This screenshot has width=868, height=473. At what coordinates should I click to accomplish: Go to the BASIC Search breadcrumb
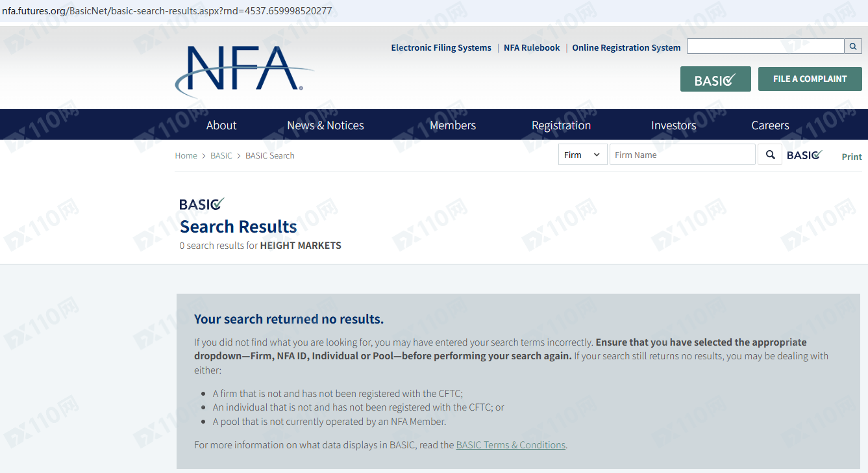pyautogui.click(x=269, y=155)
